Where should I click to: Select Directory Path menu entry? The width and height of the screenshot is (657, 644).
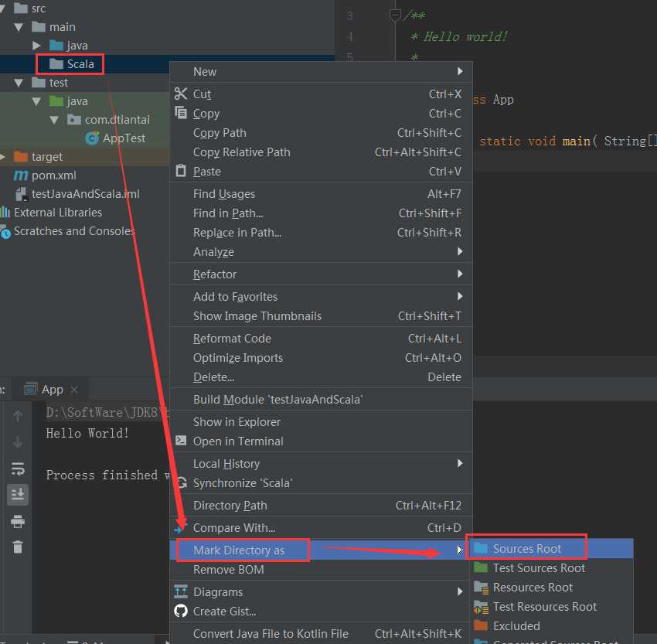coord(321,506)
